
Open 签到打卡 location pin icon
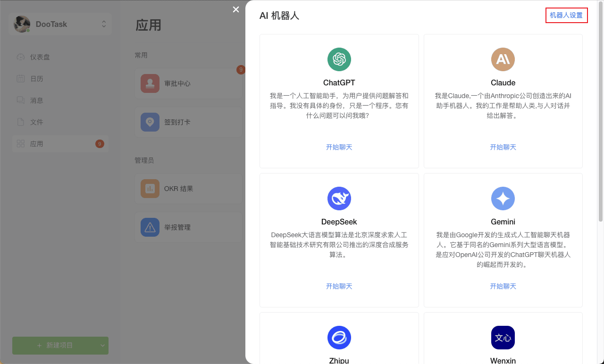150,122
